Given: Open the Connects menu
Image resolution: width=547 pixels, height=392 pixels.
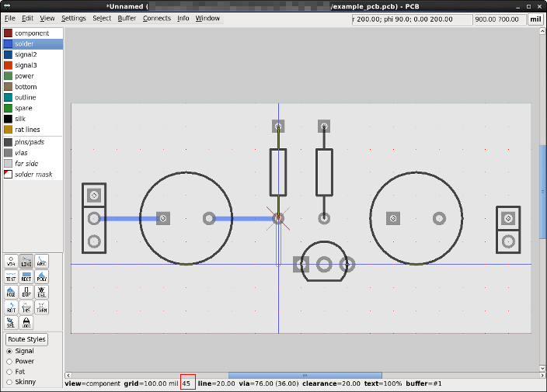Looking at the screenshot, I should [x=157, y=18].
